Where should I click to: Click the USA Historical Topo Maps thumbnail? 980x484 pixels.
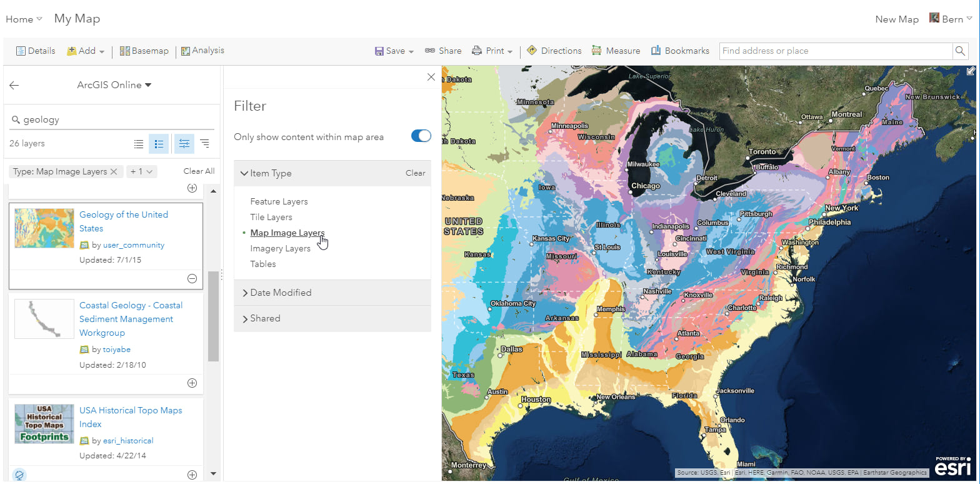[x=44, y=424]
